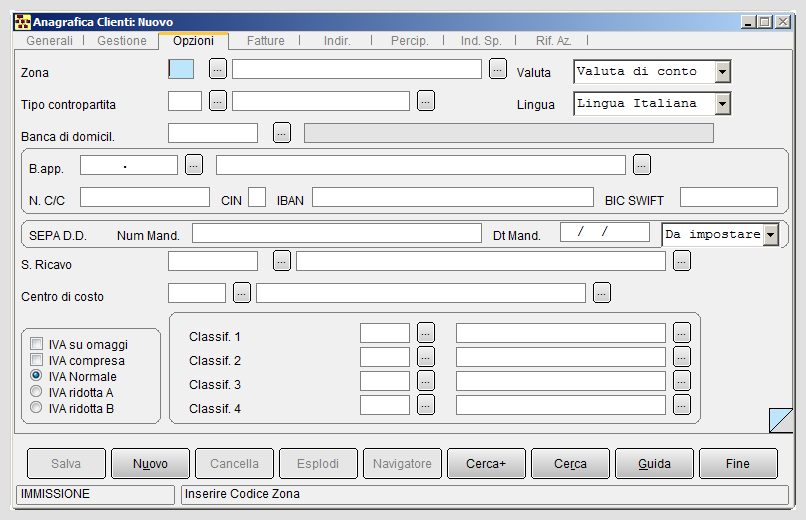The height and width of the screenshot is (520, 806).
Task: Switch to the Fatture tab
Action: (265, 41)
